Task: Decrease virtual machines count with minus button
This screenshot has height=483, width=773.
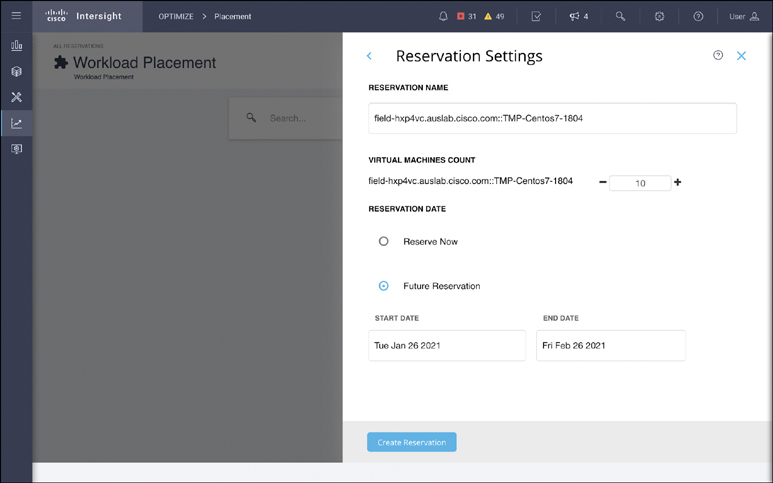Action: pos(602,183)
